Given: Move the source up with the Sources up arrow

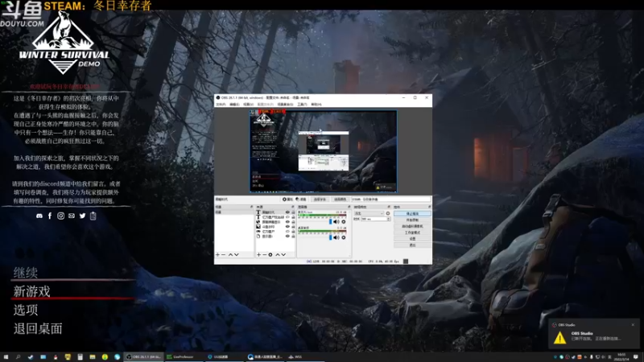Looking at the screenshot, I should tap(278, 255).
